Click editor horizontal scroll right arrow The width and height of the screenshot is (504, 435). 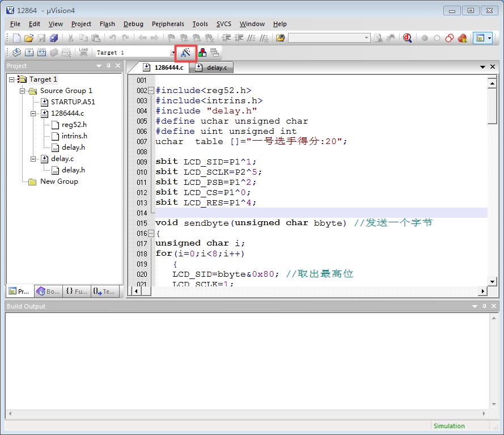point(482,292)
